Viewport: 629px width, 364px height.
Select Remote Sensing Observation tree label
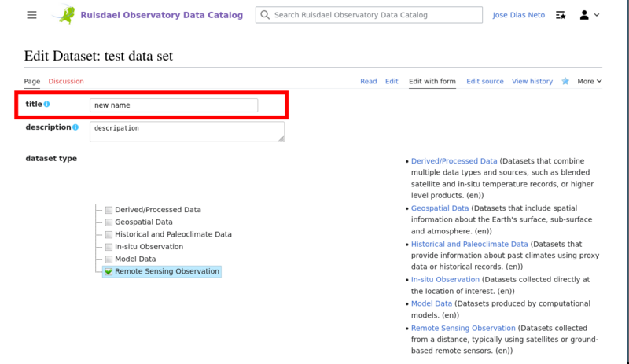(167, 272)
